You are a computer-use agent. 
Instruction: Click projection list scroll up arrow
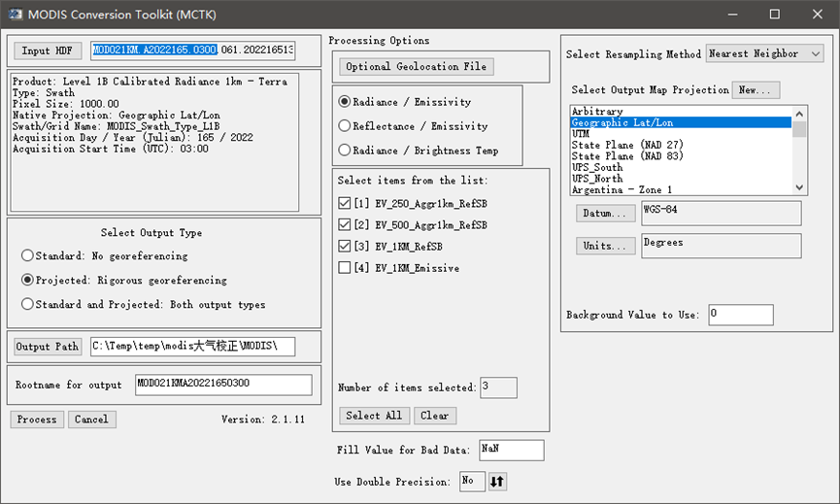pos(799,114)
